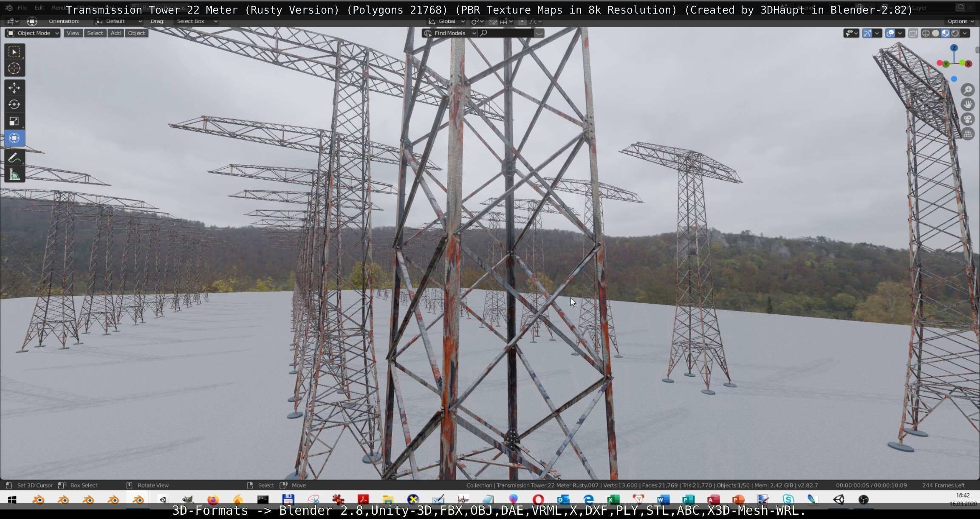The height and width of the screenshot is (519, 980).
Task: Toggle the camera view button
Action: [968, 119]
